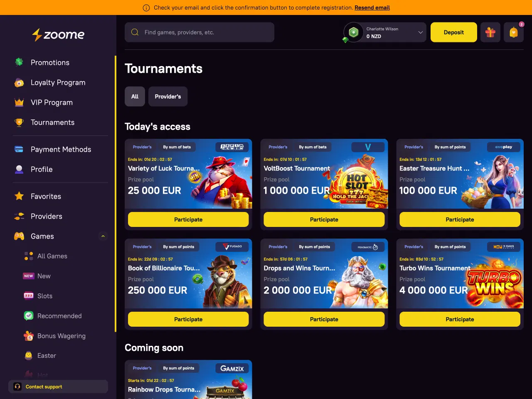Open Rainbow Drops Tournament card thumbnail
Screen dimensions: 532x399
pyautogui.click(x=188, y=379)
